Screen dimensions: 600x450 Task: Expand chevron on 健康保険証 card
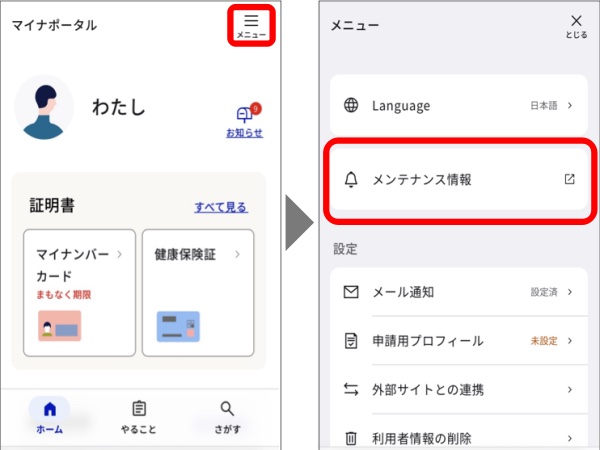(x=238, y=254)
